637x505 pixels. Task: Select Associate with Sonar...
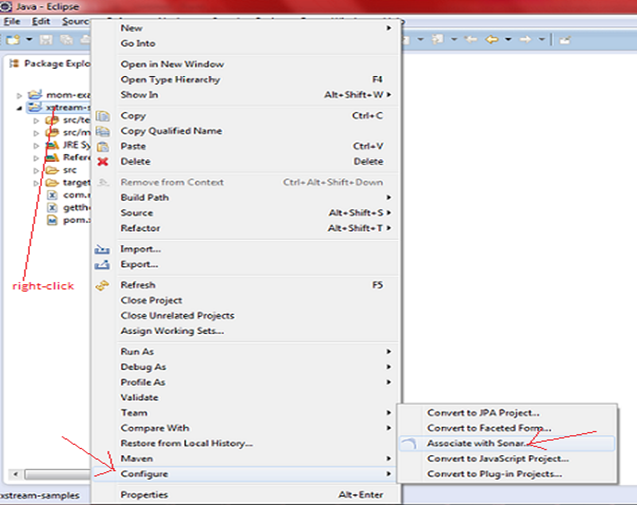pyautogui.click(x=507, y=444)
